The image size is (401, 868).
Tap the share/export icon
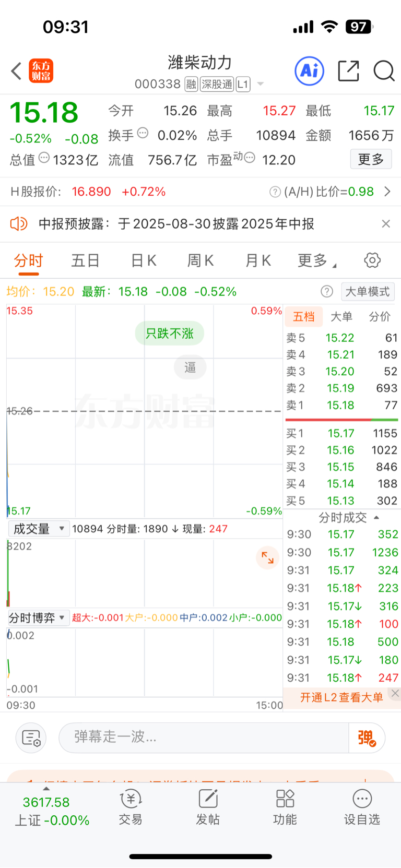[x=348, y=71]
